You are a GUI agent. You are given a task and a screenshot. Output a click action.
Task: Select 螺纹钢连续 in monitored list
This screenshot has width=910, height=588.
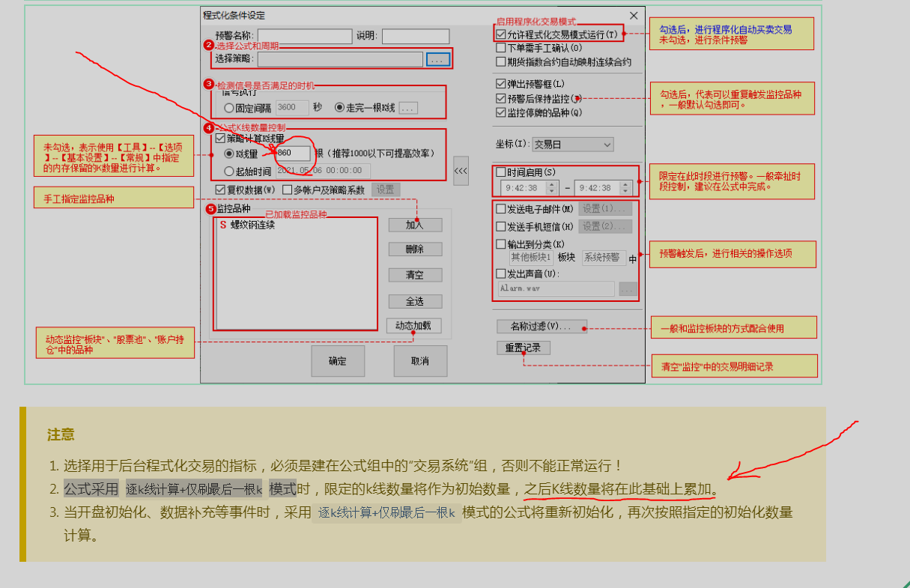tap(252, 225)
